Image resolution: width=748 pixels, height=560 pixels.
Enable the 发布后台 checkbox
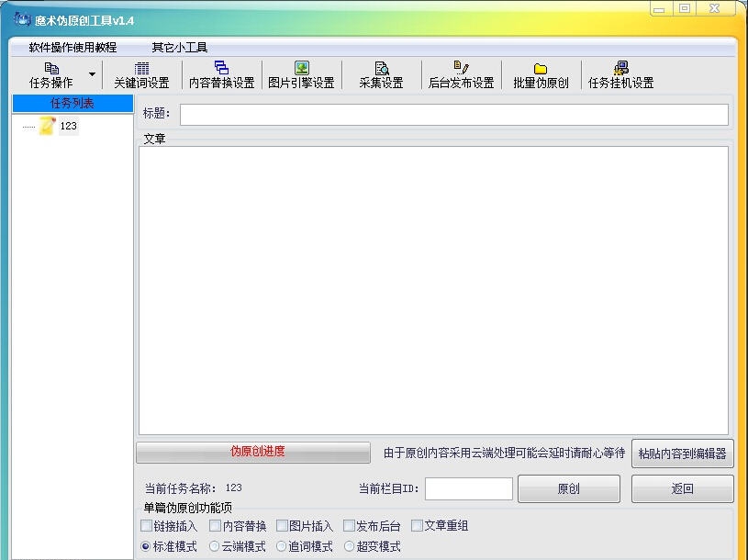tap(349, 526)
